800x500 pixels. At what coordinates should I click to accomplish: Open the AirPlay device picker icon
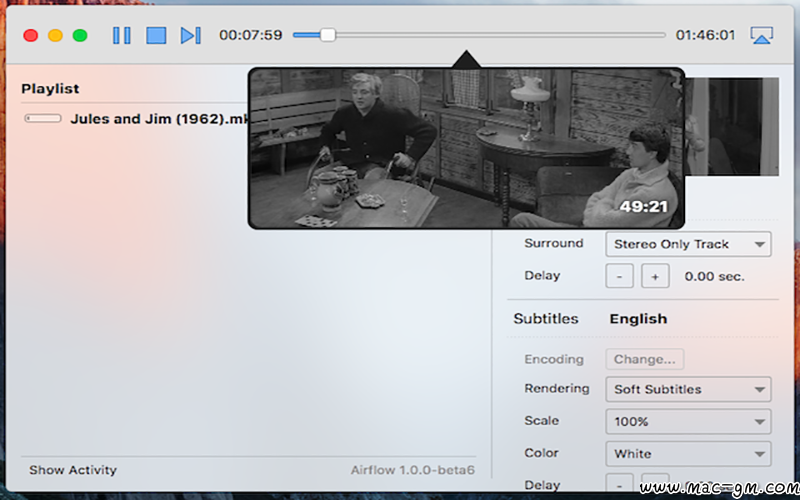pyautogui.click(x=761, y=35)
